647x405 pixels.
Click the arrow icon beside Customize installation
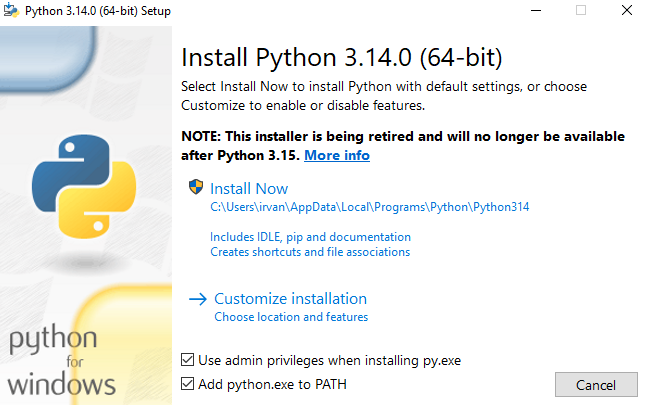198,299
